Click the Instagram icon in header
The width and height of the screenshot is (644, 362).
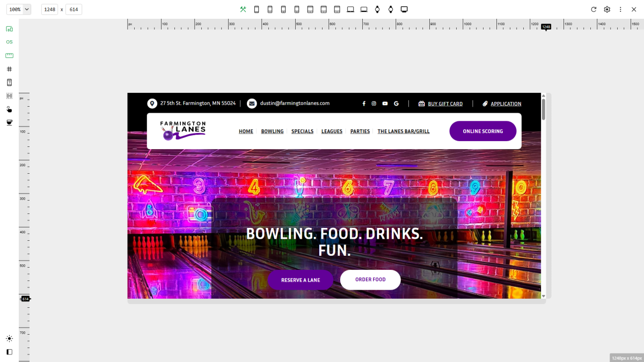374,104
